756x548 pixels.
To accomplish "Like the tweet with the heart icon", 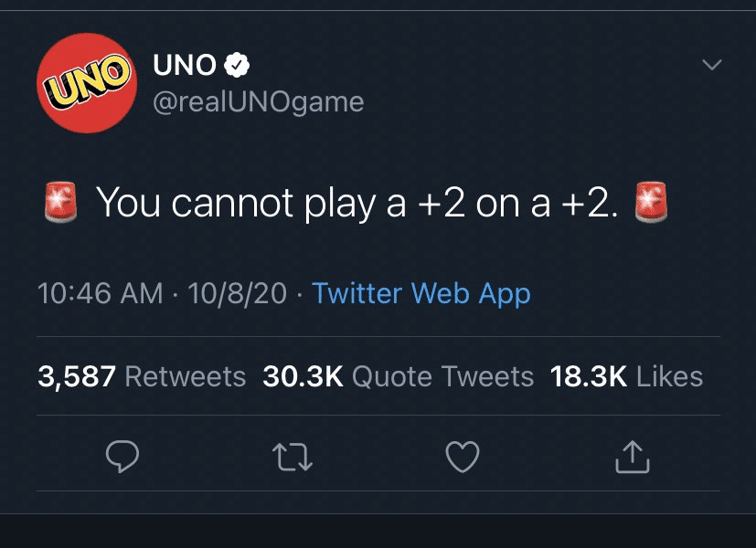I will pos(462,457).
